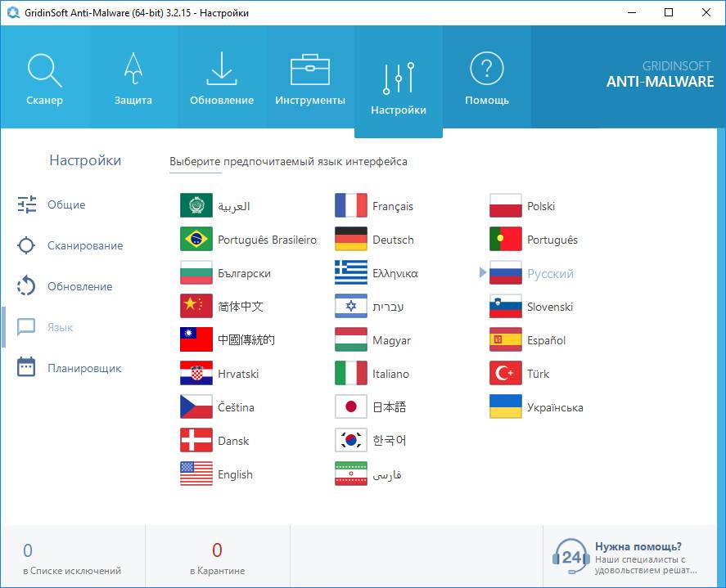Switch to the Настройки tab
726x588 pixels.
coord(399,80)
